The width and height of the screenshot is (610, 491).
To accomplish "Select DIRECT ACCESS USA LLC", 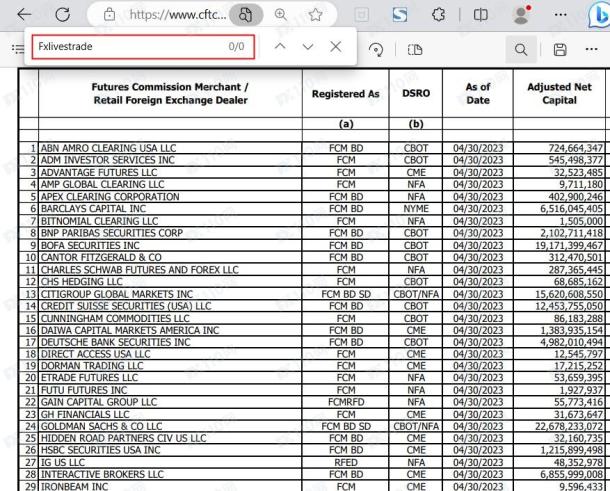I will click(95, 354).
